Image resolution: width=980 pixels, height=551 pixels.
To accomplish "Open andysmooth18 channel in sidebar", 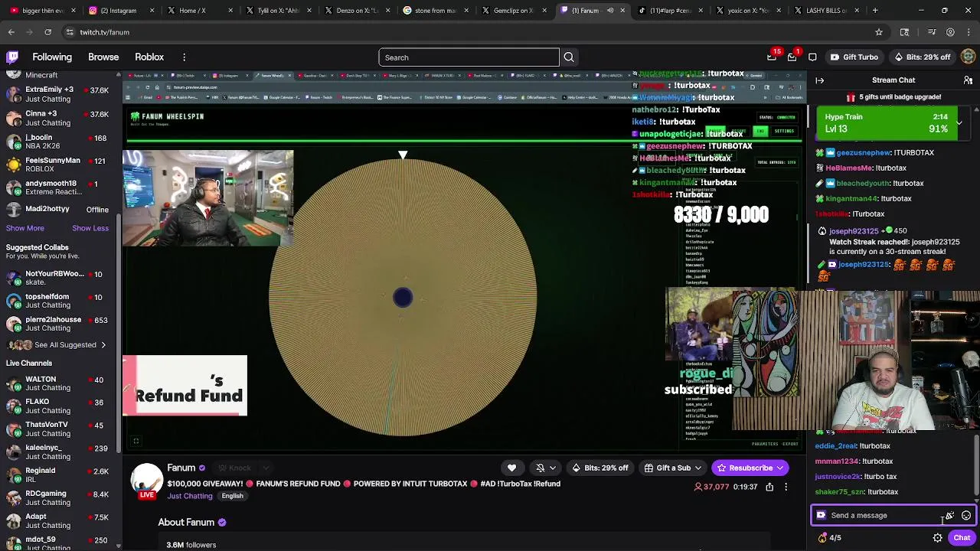I will [60, 188].
